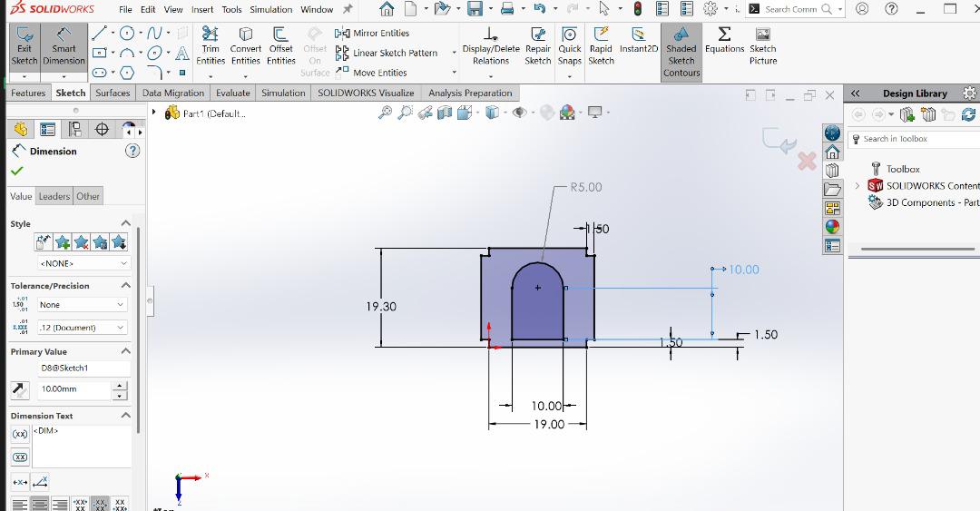
Task: Select the Circle sketch tool
Action: [127, 34]
